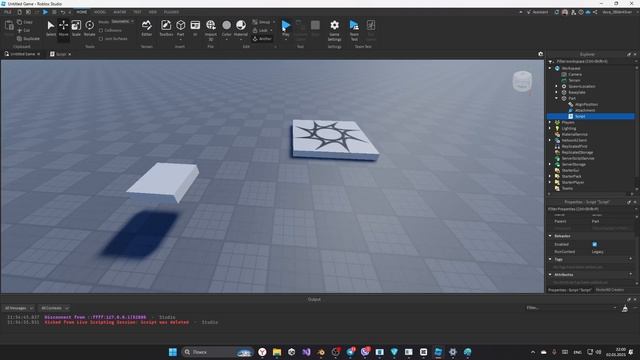Open the All Contexts dropdown in Output
The width and height of the screenshot is (640, 360).
[x=54, y=308]
